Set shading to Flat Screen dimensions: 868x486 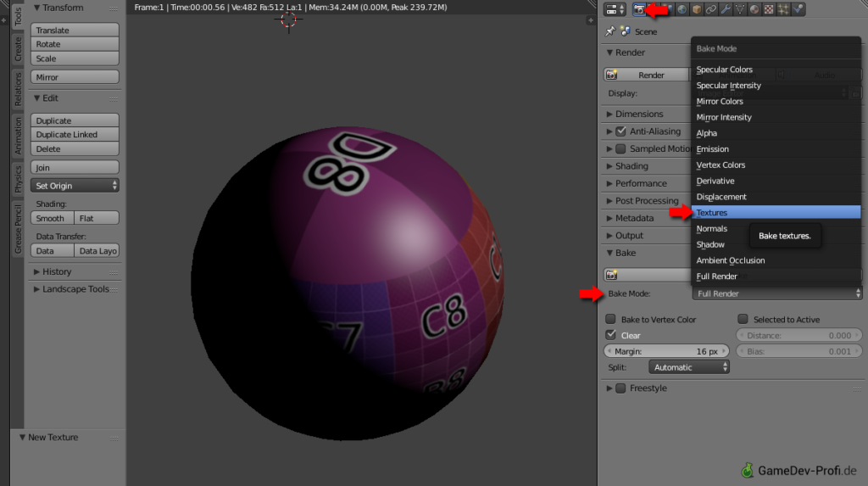[97, 218]
